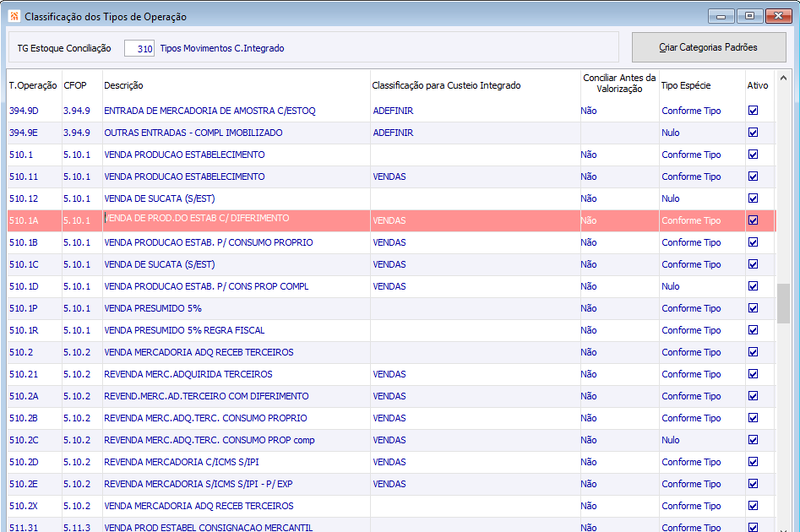Image resolution: width=800 pixels, height=532 pixels.
Task: Close the Classificação dos Tipos de Operação window
Action: 778,16
